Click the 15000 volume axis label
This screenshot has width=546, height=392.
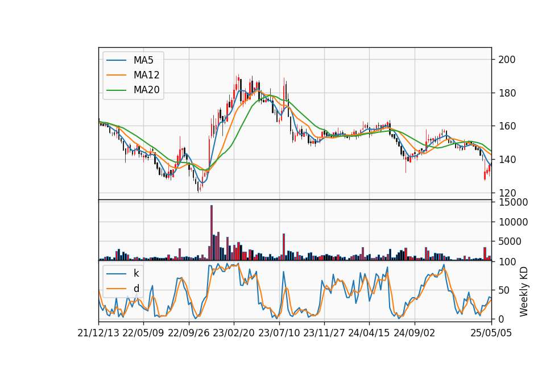[513, 202]
